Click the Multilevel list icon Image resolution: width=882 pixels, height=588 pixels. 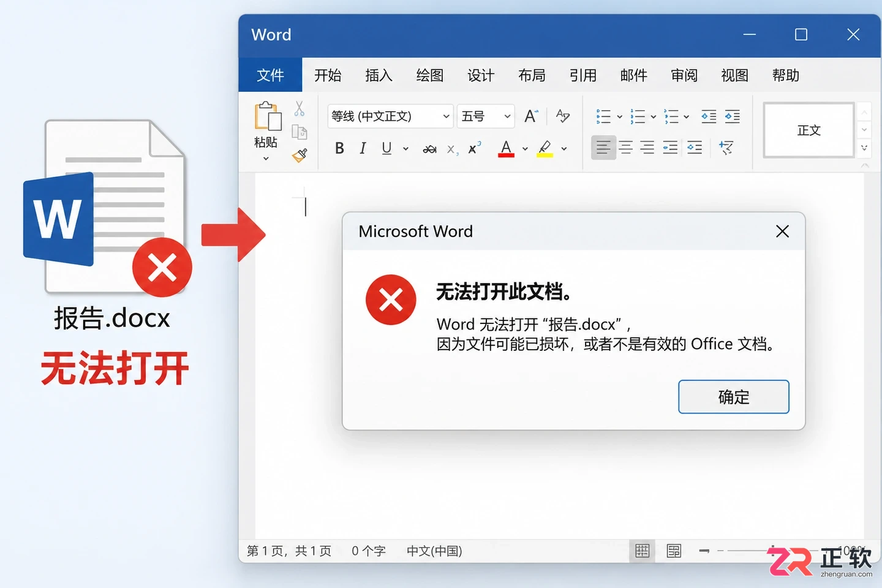point(671,116)
